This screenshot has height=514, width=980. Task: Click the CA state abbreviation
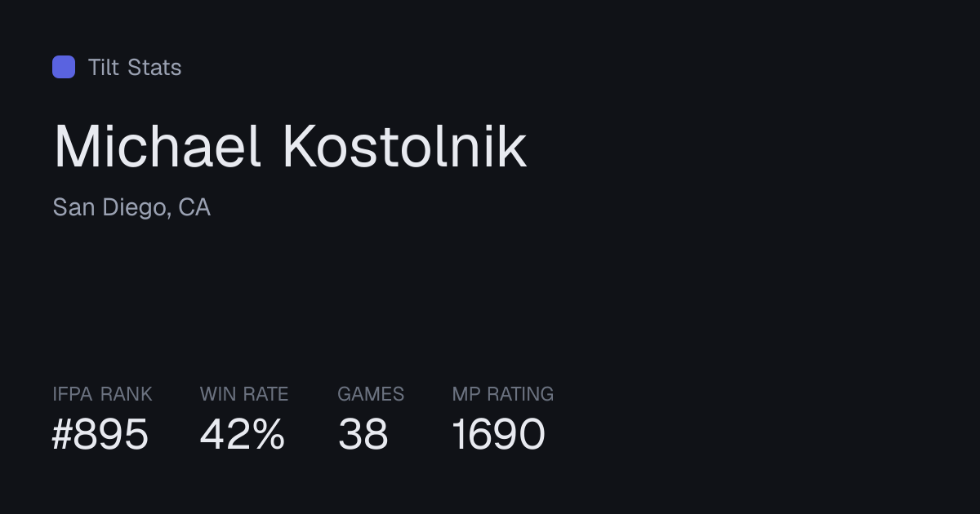tap(194, 208)
